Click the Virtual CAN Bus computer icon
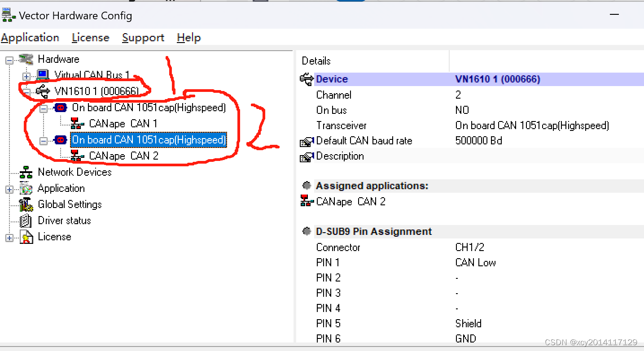 click(43, 75)
